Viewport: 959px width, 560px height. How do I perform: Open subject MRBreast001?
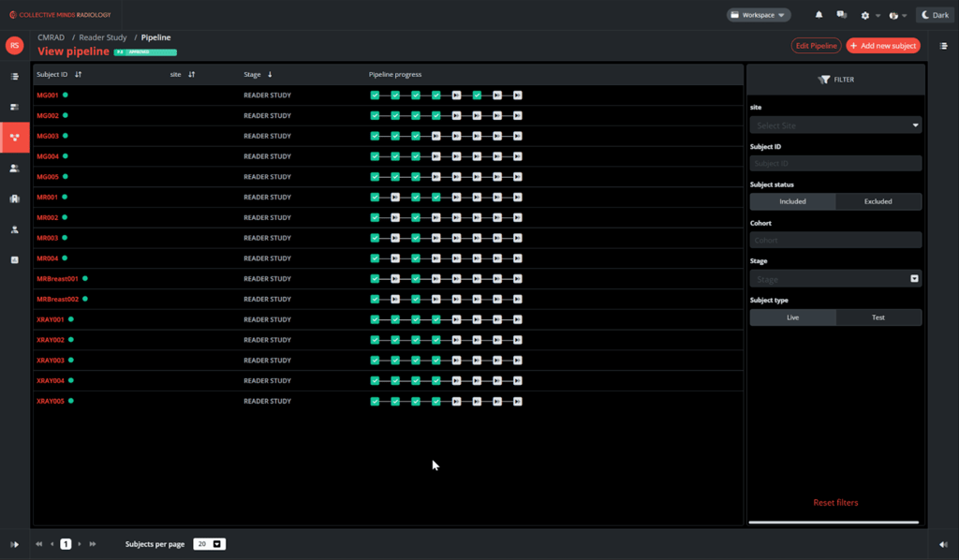tap(57, 279)
